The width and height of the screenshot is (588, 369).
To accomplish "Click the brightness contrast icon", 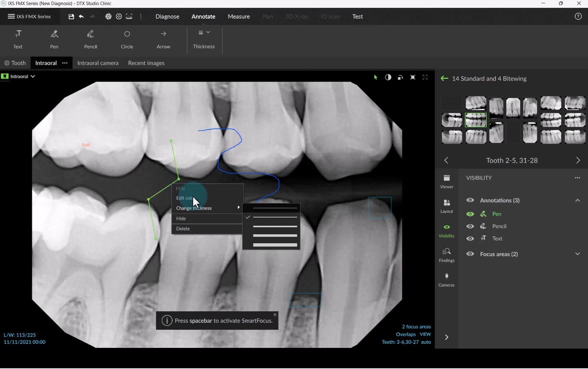I will pyautogui.click(x=388, y=77).
